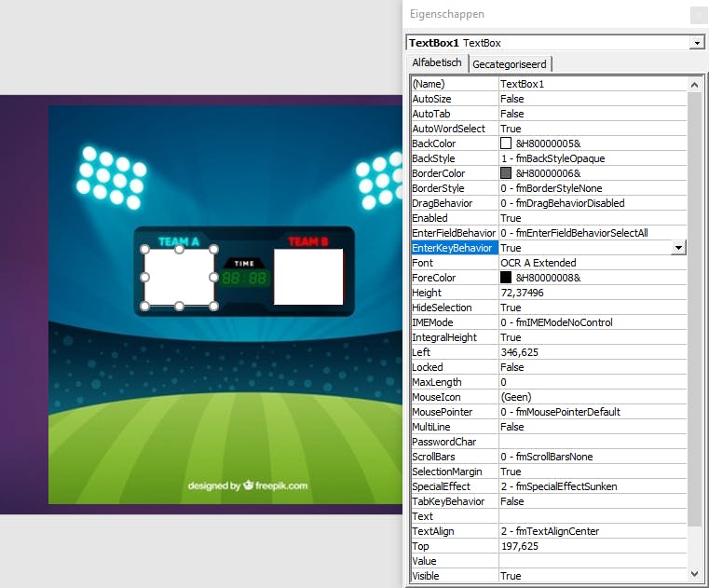The width and height of the screenshot is (709, 588).
Task: Select the AutoWordSelect property
Action: click(455, 129)
